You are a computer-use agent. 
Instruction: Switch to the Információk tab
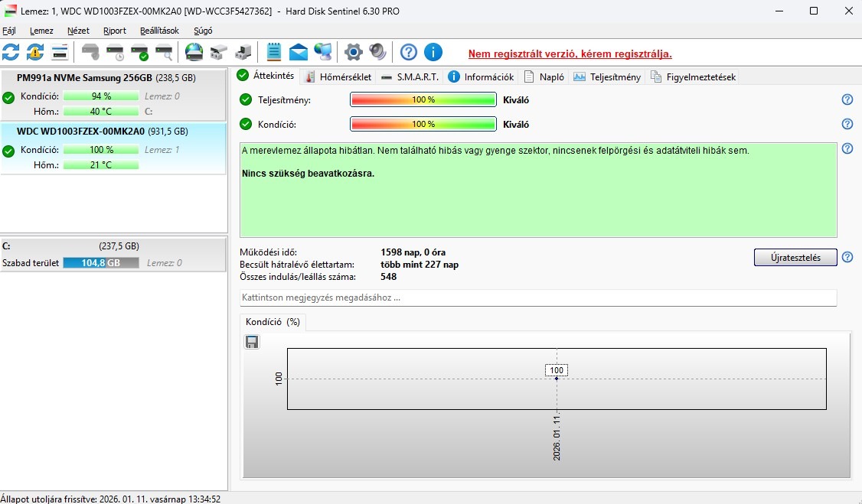tap(481, 77)
